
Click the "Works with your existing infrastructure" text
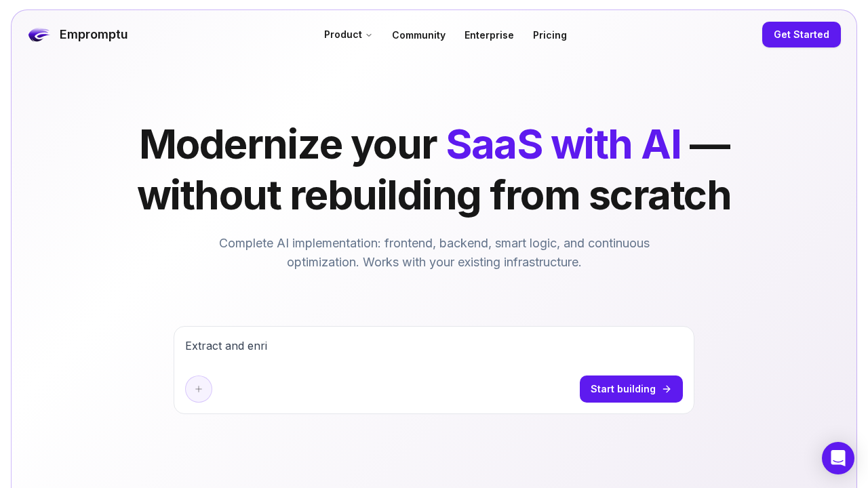point(471,262)
